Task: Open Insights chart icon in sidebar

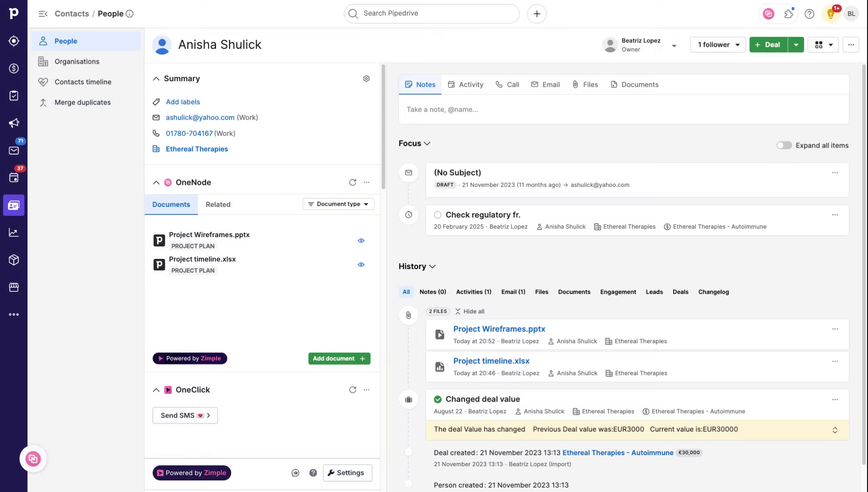Action: coord(14,233)
